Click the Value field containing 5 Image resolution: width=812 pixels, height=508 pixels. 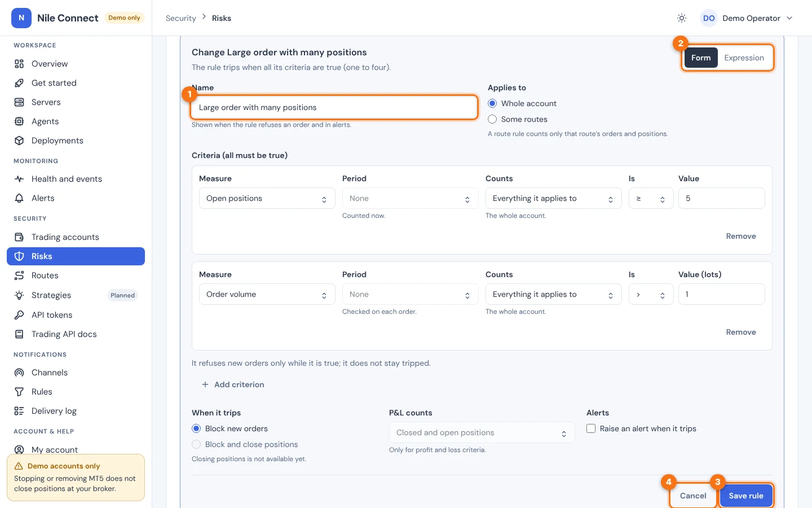[x=722, y=199]
